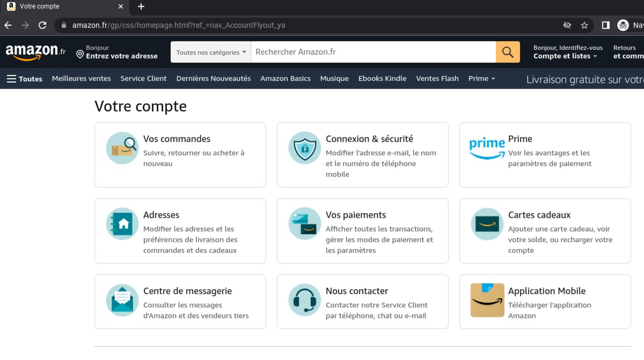Click the Amazon.fr logo
Image resolution: width=644 pixels, height=360 pixels.
click(35, 52)
